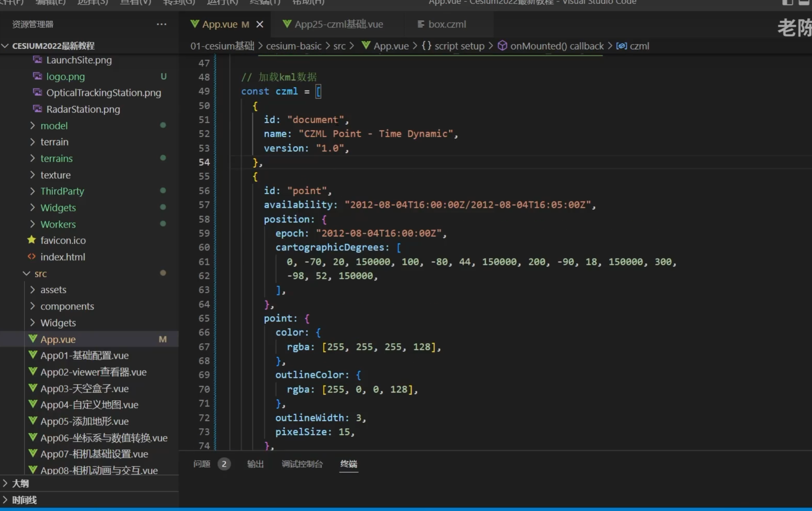Click the explorer panel more actions ellipsis

coord(161,24)
